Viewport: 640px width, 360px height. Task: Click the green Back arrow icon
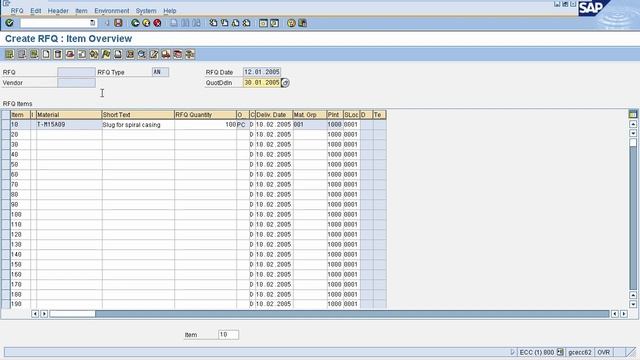(x=135, y=23)
